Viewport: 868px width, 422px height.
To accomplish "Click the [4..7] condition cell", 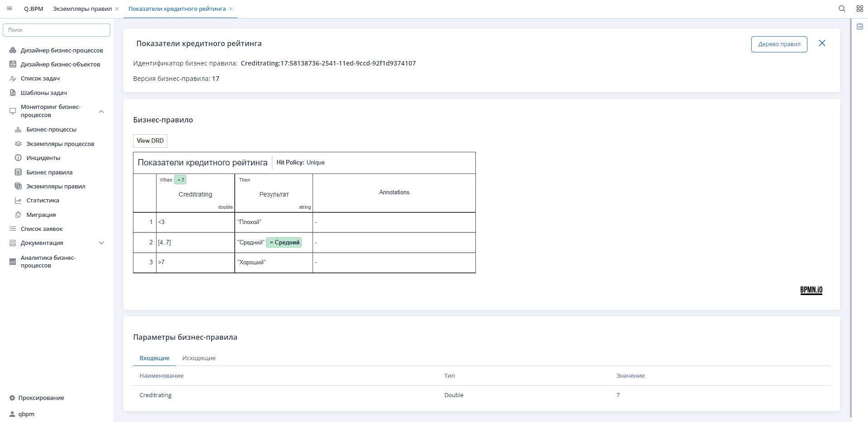I will (195, 243).
